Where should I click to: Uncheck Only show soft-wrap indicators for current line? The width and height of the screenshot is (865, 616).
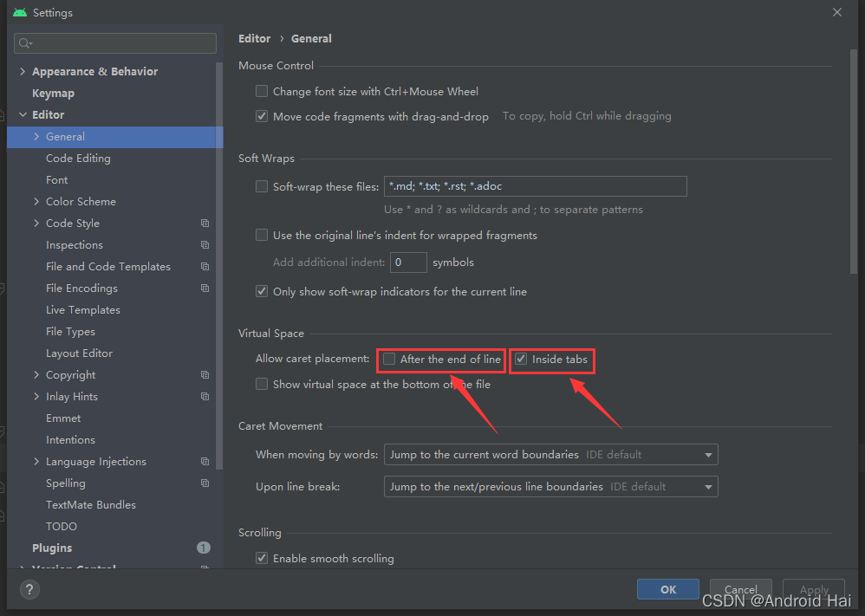(x=262, y=291)
